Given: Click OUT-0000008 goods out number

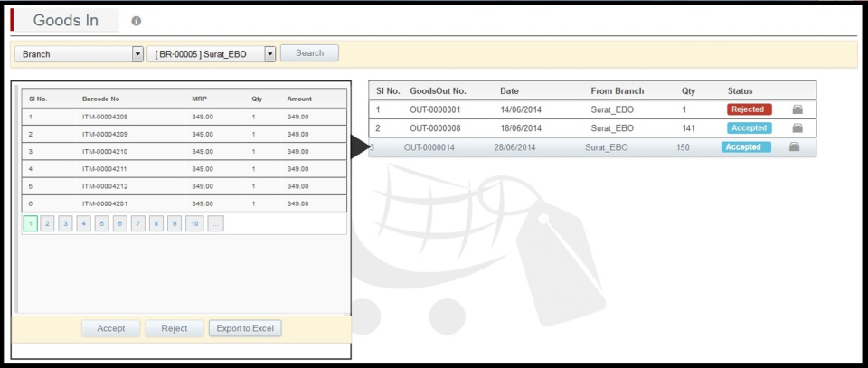Looking at the screenshot, I should click(435, 128).
